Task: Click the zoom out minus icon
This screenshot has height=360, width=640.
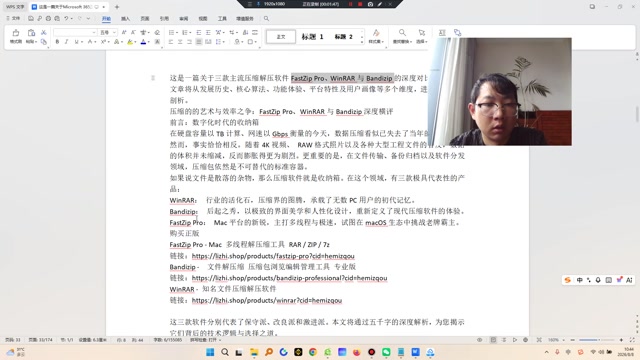Action: pos(573,340)
